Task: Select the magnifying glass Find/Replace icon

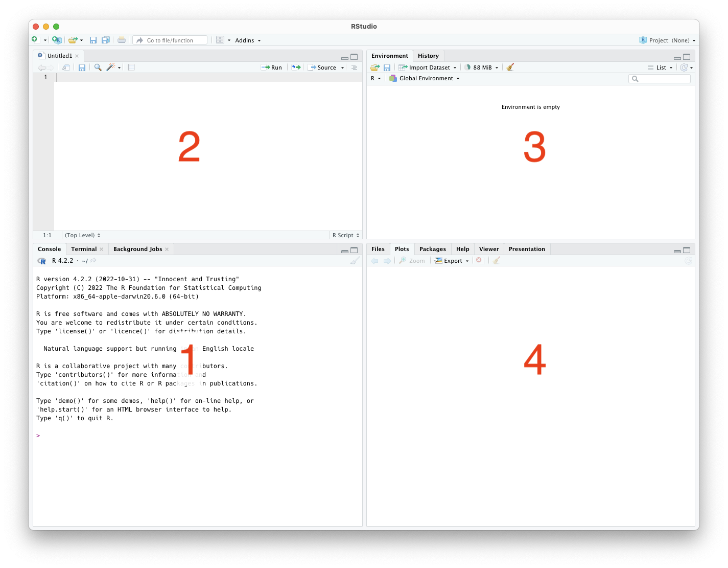Action: click(98, 67)
